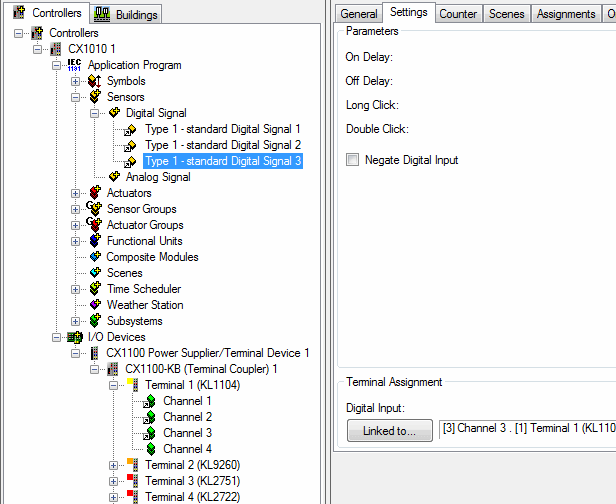Image resolution: width=616 pixels, height=504 pixels.
Task: Collapse the CX1010 1 node
Action: tap(37, 49)
